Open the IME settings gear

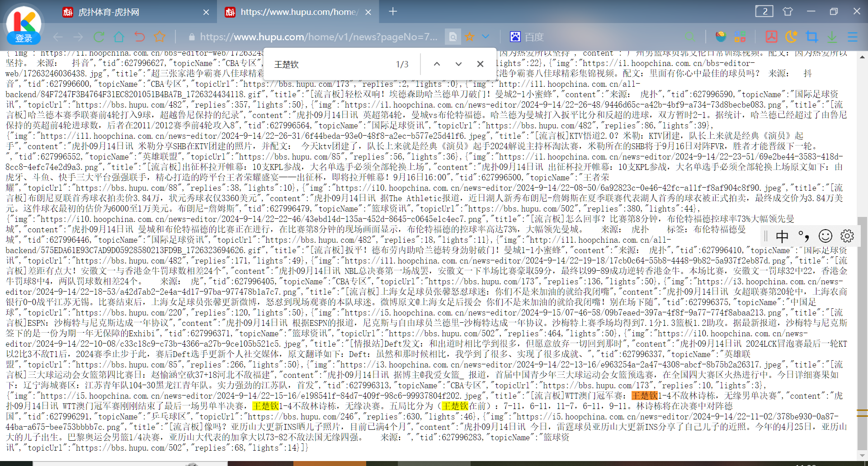pyautogui.click(x=847, y=236)
